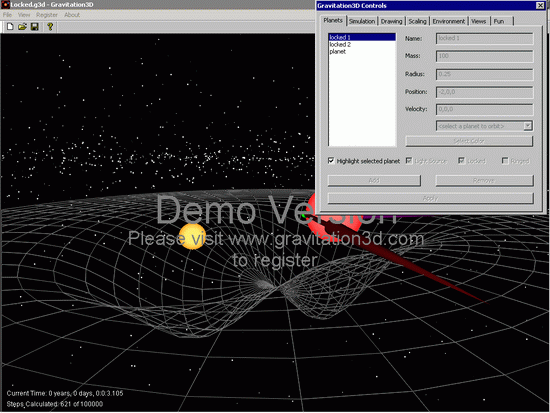Open the View menu

point(24,15)
